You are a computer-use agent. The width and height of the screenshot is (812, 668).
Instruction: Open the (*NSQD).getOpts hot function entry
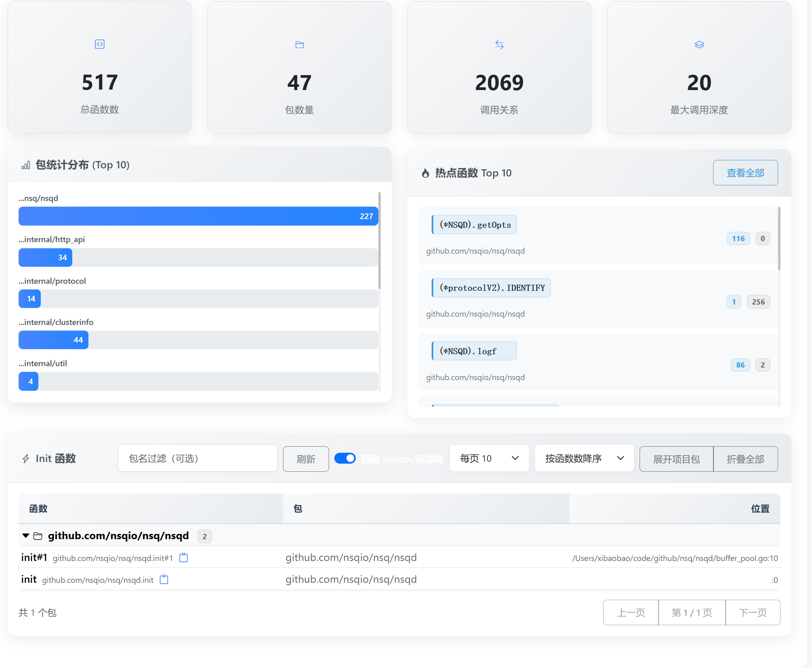click(x=474, y=225)
